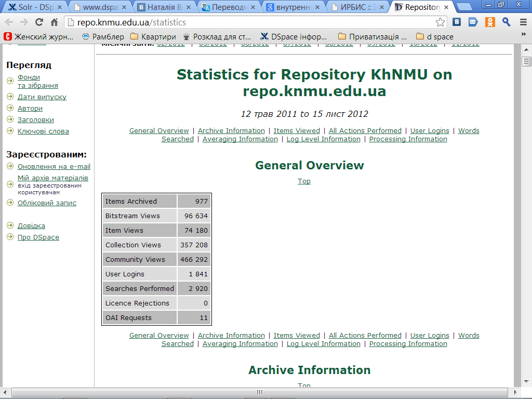
Task: Open the d space bookmark folder
Action: tap(435, 37)
